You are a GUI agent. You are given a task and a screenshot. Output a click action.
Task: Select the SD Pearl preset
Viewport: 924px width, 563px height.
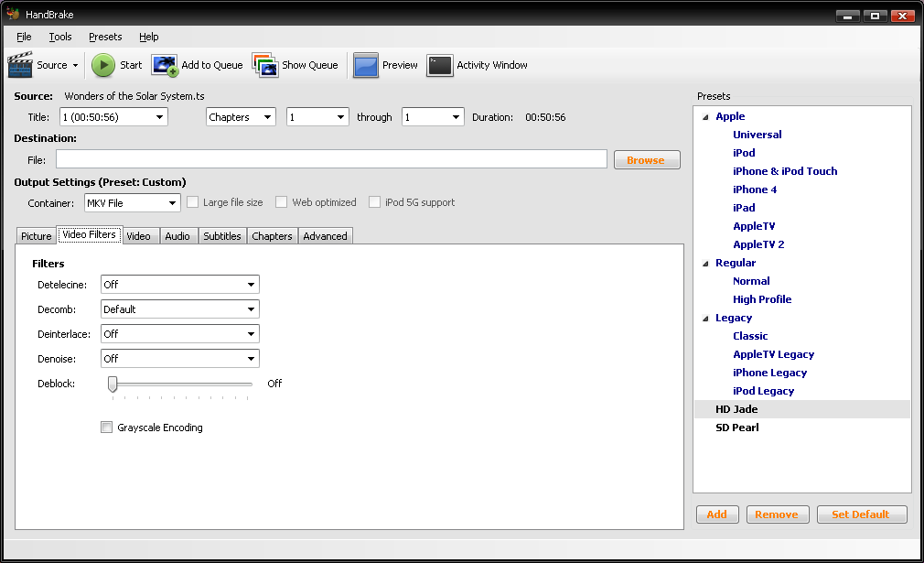pos(737,427)
